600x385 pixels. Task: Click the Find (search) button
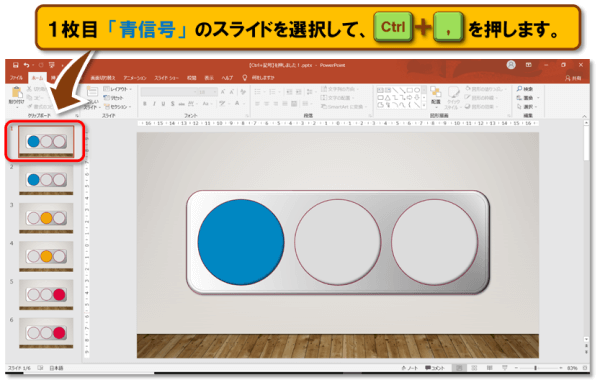525,89
